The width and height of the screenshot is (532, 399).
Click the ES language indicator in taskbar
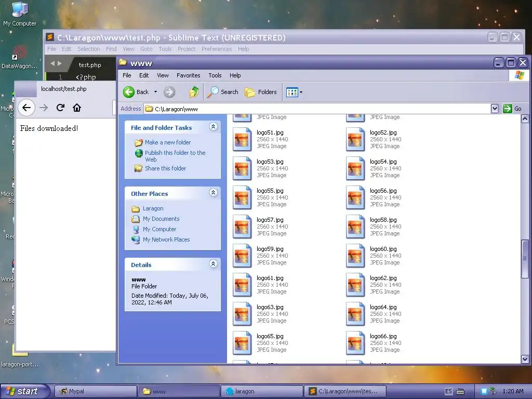448,391
